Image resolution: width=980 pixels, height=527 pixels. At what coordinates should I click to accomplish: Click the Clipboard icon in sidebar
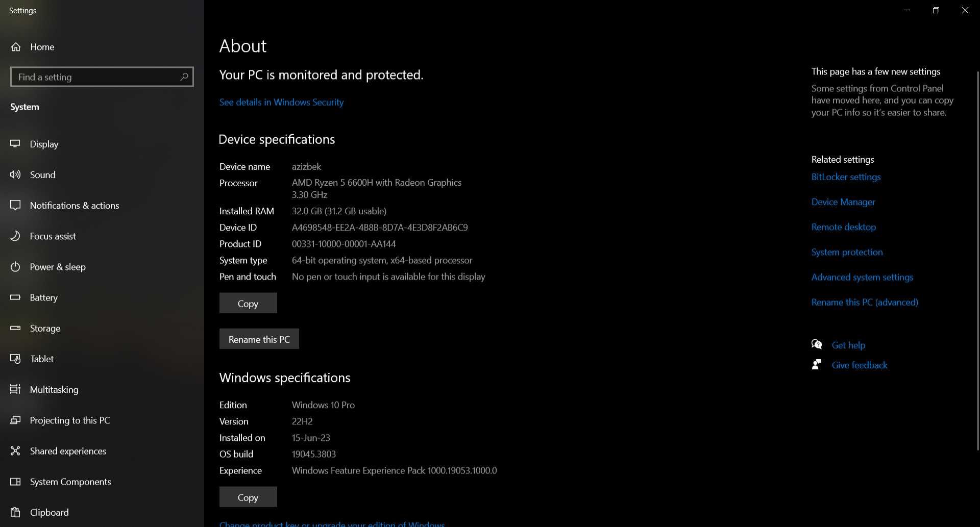click(15, 512)
